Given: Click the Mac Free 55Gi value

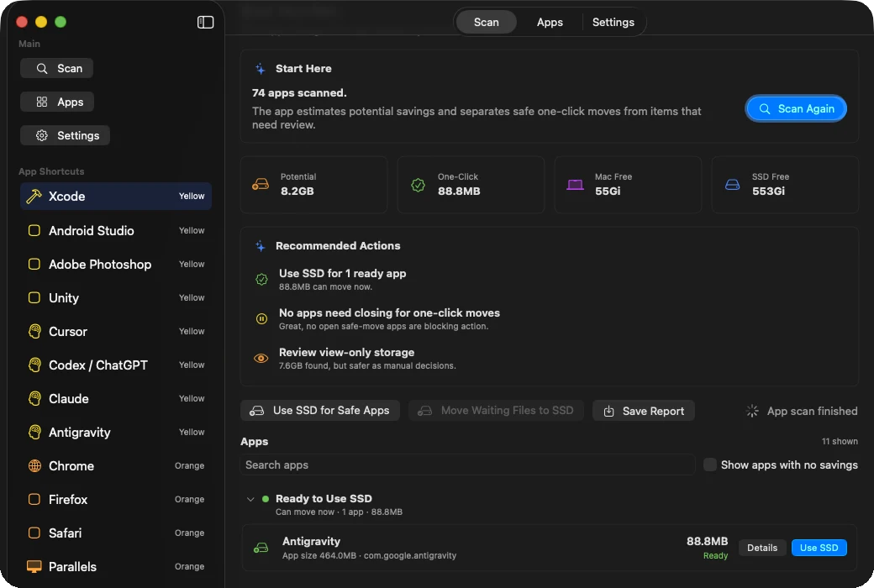Looking at the screenshot, I should [x=608, y=192].
